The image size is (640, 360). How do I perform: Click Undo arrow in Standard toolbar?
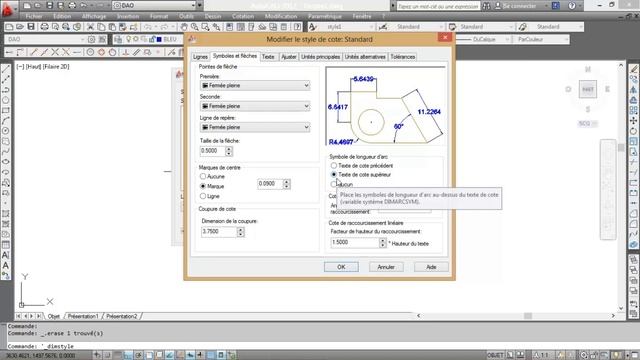point(148,27)
